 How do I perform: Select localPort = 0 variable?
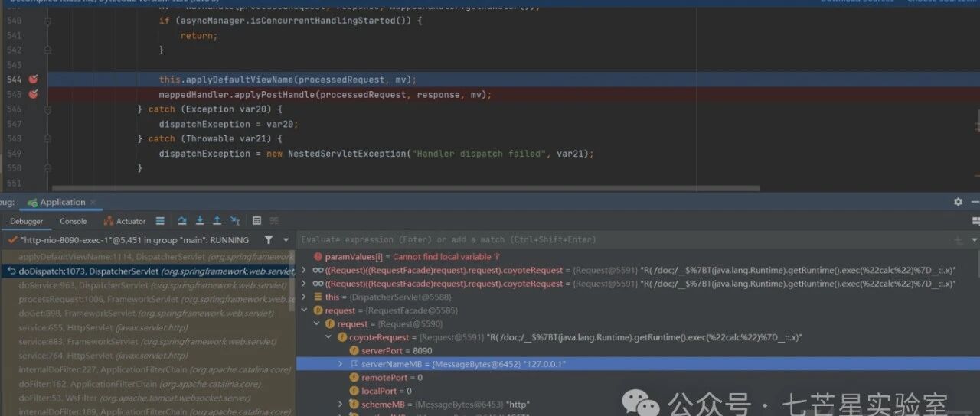[380, 391]
